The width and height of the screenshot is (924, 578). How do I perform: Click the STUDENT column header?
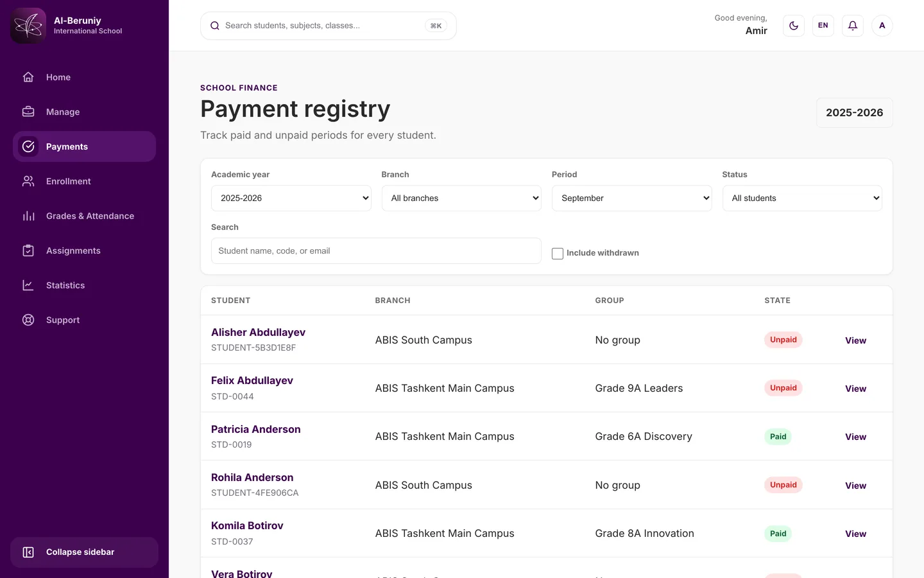(231, 301)
